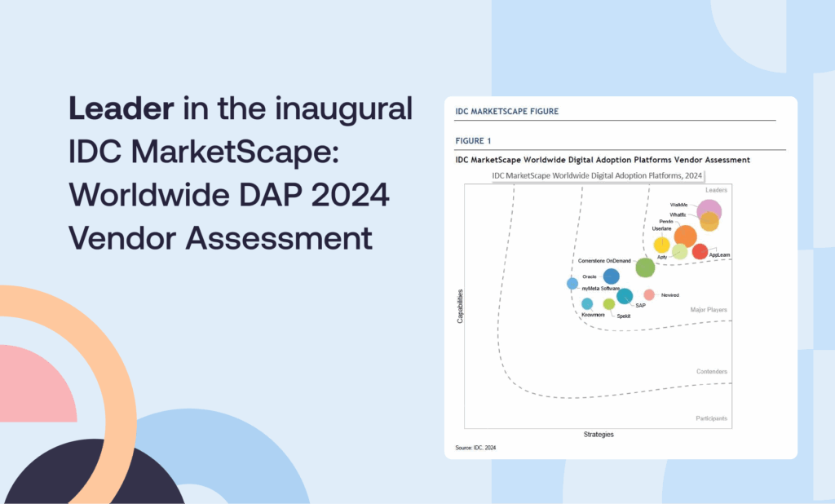Image resolution: width=835 pixels, height=504 pixels.
Task: Click the Apty label text
Action: click(x=662, y=257)
